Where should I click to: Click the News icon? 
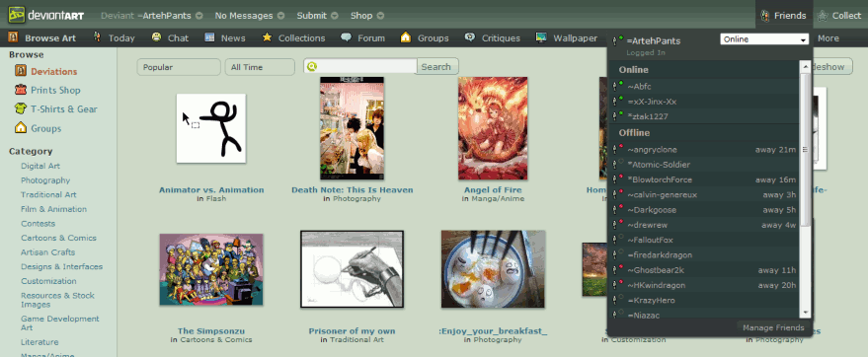click(x=209, y=37)
